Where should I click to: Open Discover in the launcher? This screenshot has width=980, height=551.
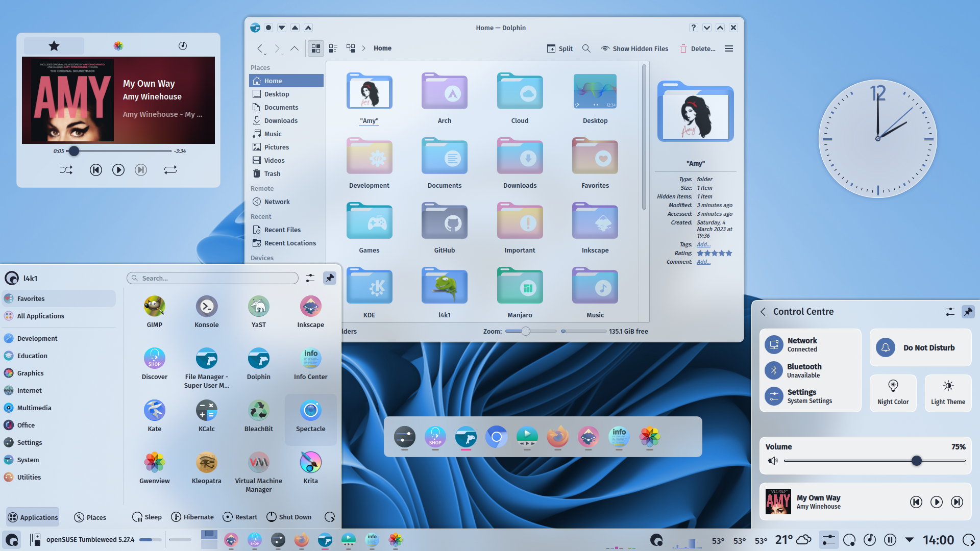pos(154,364)
